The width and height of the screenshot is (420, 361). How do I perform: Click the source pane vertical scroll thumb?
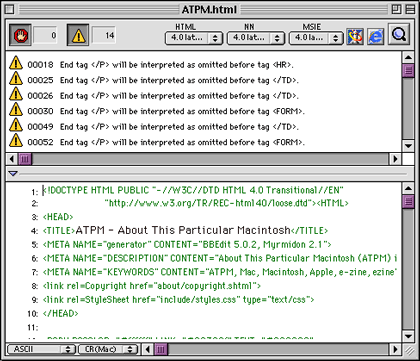408,202
